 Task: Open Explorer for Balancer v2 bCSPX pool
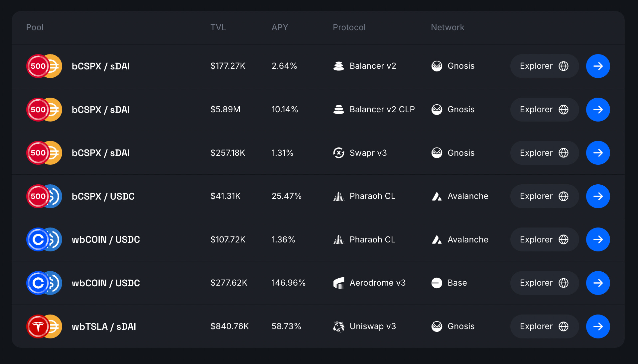(544, 66)
